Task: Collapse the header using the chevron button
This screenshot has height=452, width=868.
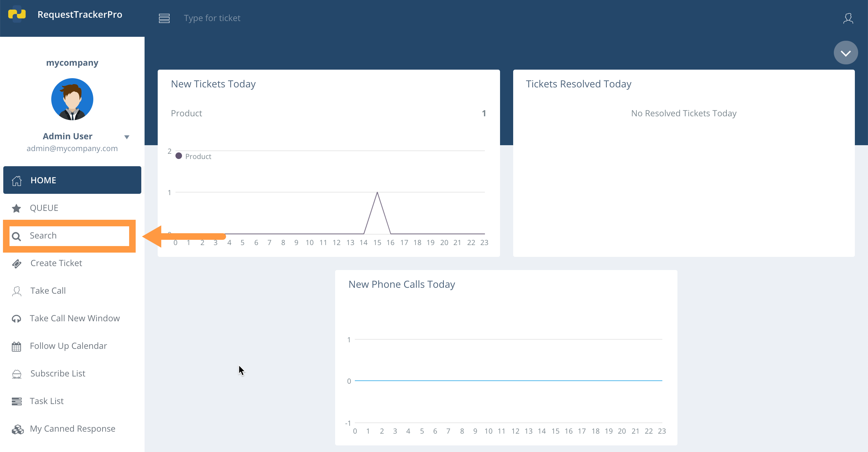Action: pyautogui.click(x=845, y=52)
